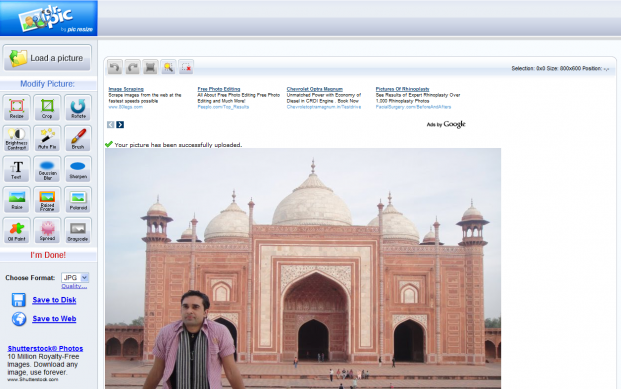The width and height of the screenshot is (621, 389).
Task: Open the JPG format dropdown
Action: point(75,278)
